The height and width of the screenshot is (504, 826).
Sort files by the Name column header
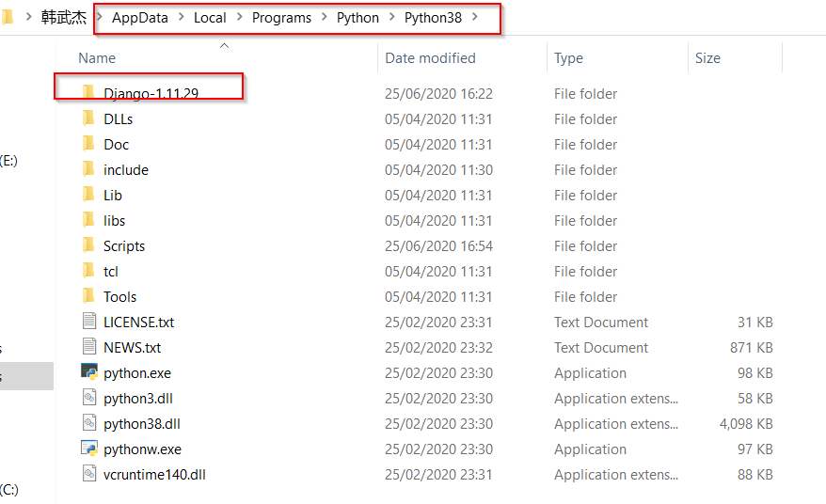[97, 58]
